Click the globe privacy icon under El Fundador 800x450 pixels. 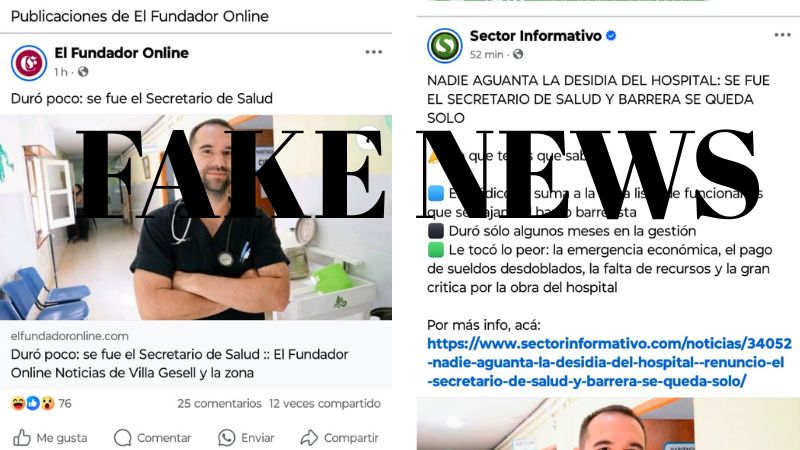[x=83, y=72]
